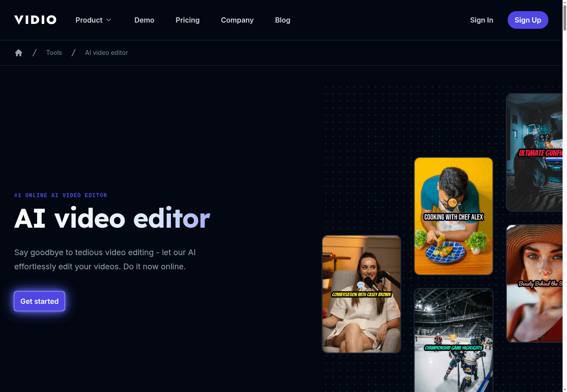Viewport: 567px width, 392px height.
Task: Open the Pricing page
Action: pos(187,20)
